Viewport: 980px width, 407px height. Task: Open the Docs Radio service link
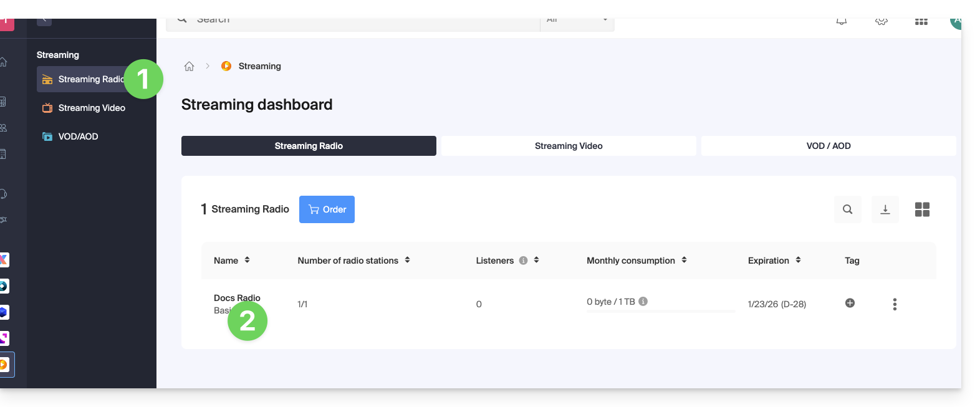coord(236,298)
